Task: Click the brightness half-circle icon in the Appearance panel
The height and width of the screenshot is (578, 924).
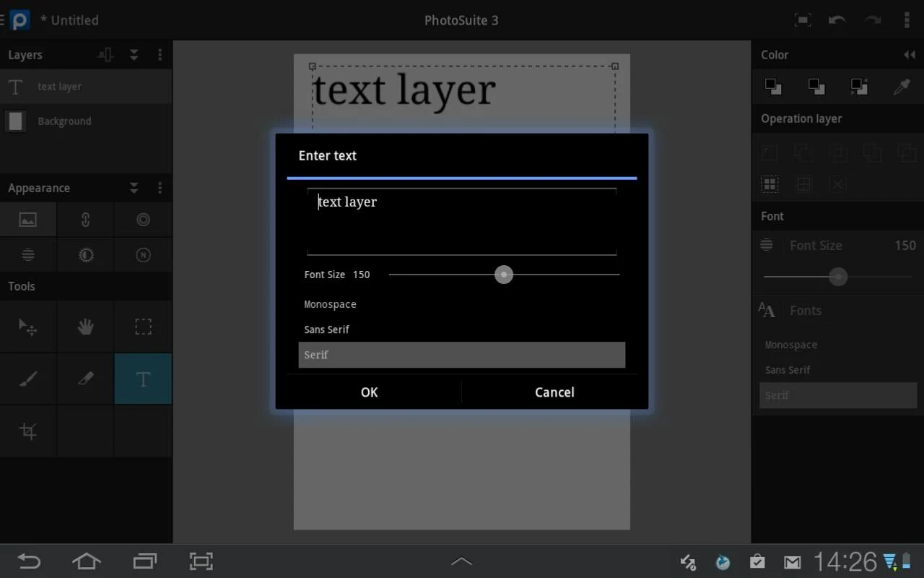Action: tap(86, 254)
